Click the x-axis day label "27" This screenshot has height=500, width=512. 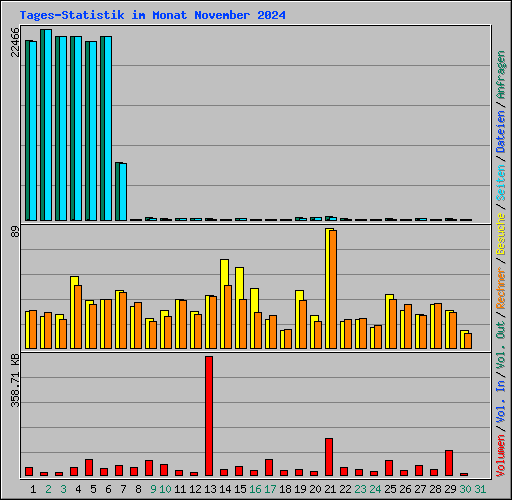point(420,489)
